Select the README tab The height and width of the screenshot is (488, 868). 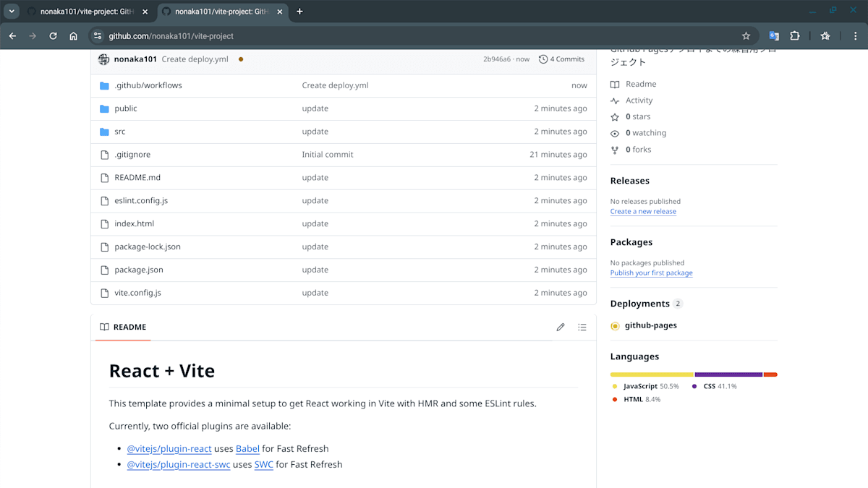tap(123, 328)
